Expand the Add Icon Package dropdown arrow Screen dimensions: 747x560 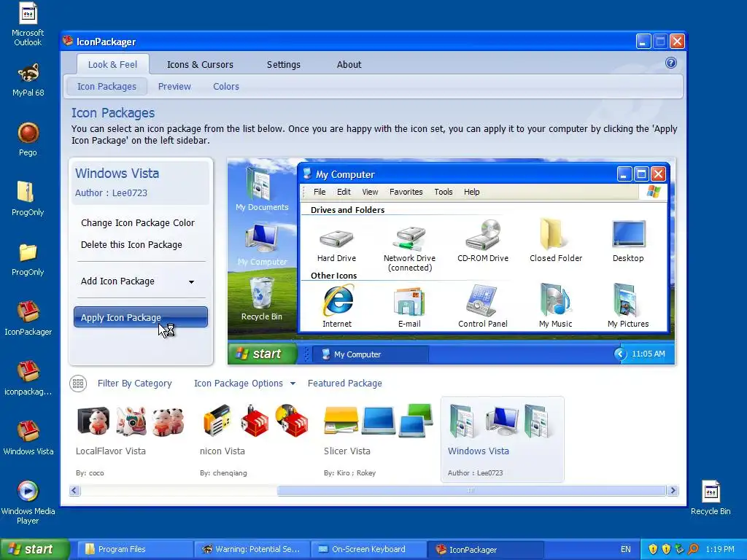pyautogui.click(x=191, y=282)
